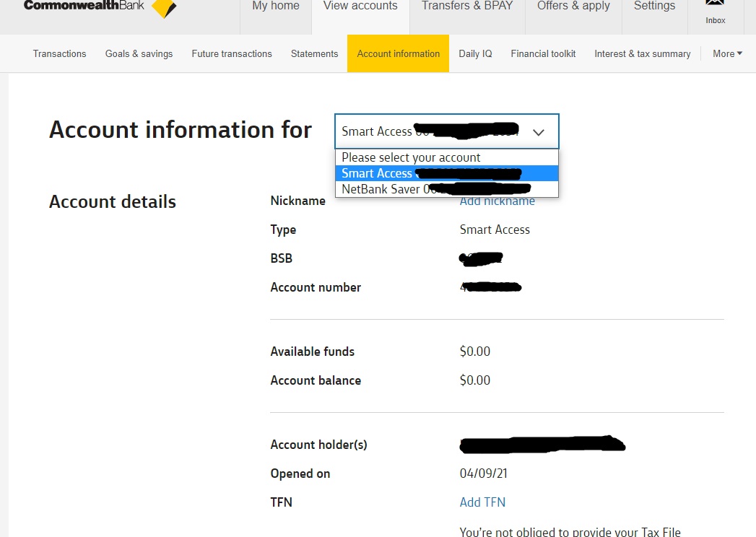The height and width of the screenshot is (537, 756).
Task: Open Offers & apply tab
Action: click(573, 6)
